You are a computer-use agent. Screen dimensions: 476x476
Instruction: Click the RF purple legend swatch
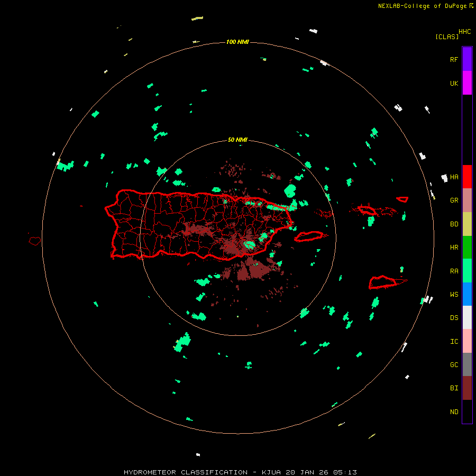pyautogui.click(x=467, y=59)
